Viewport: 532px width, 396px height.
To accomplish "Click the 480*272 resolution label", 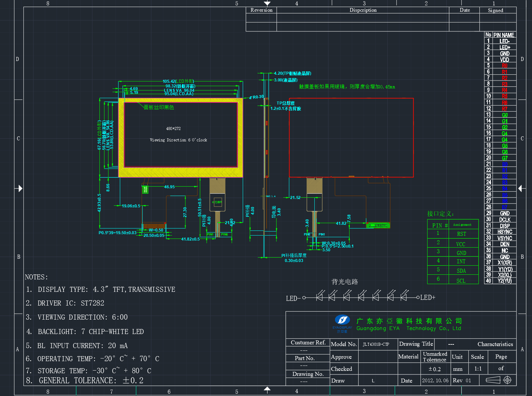I will coord(173,129).
